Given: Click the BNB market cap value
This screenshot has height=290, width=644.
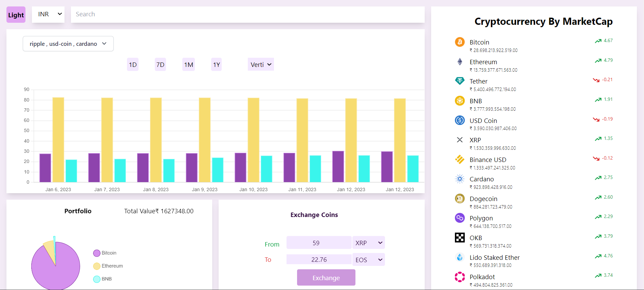Looking at the screenshot, I should click(x=493, y=109).
